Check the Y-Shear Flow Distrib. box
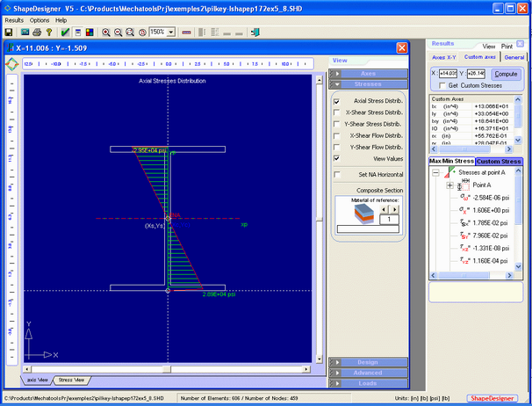Image resolution: width=532 pixels, height=406 pixels. pos(336,147)
